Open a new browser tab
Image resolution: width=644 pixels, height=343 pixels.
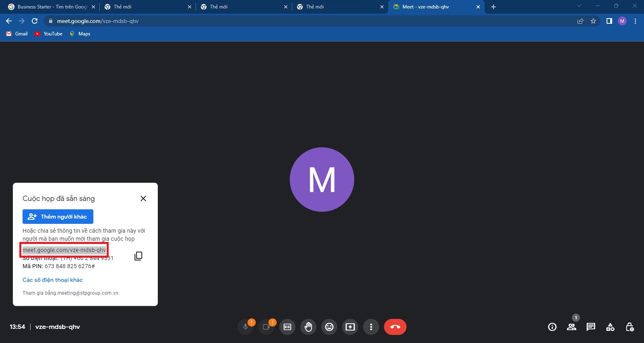[493, 7]
